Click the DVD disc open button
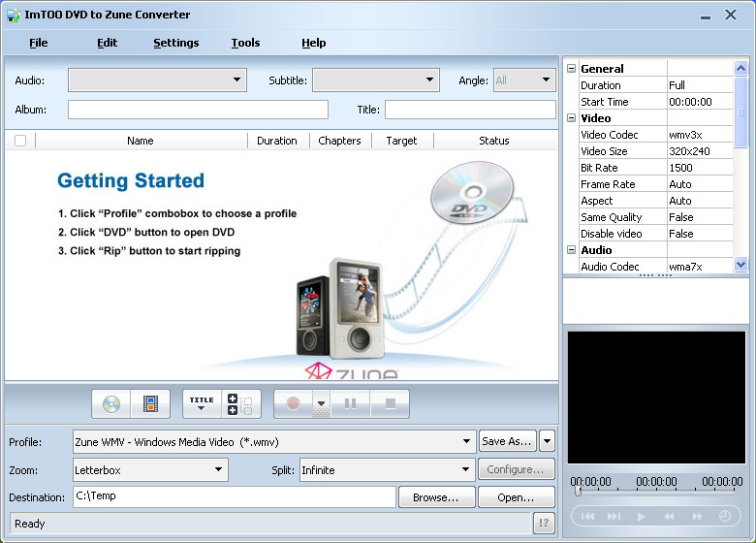 point(111,403)
